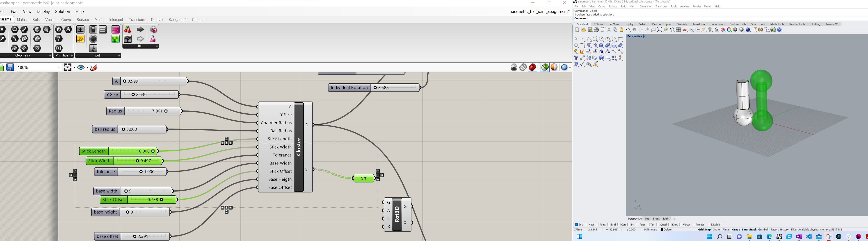
Task: Enable the Mid object snap checkbox
Action: [x=609, y=225]
